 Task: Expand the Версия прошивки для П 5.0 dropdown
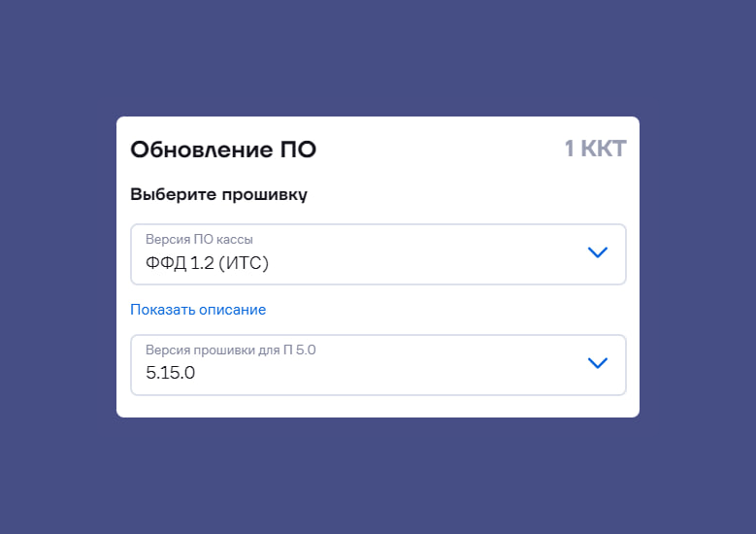point(378,365)
